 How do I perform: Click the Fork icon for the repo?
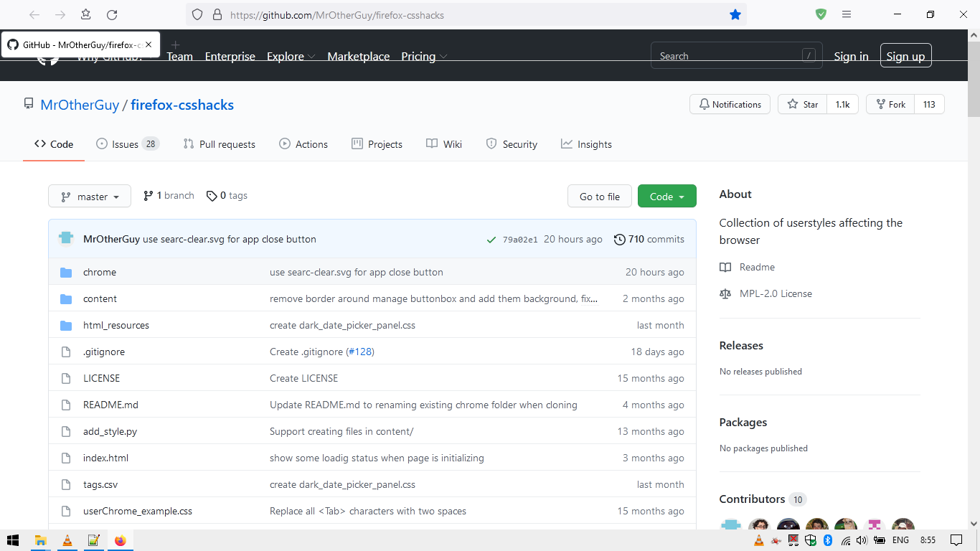tap(880, 104)
